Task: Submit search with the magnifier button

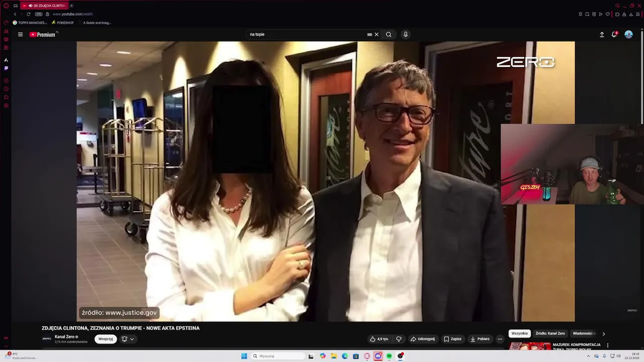Action: pos(388,35)
